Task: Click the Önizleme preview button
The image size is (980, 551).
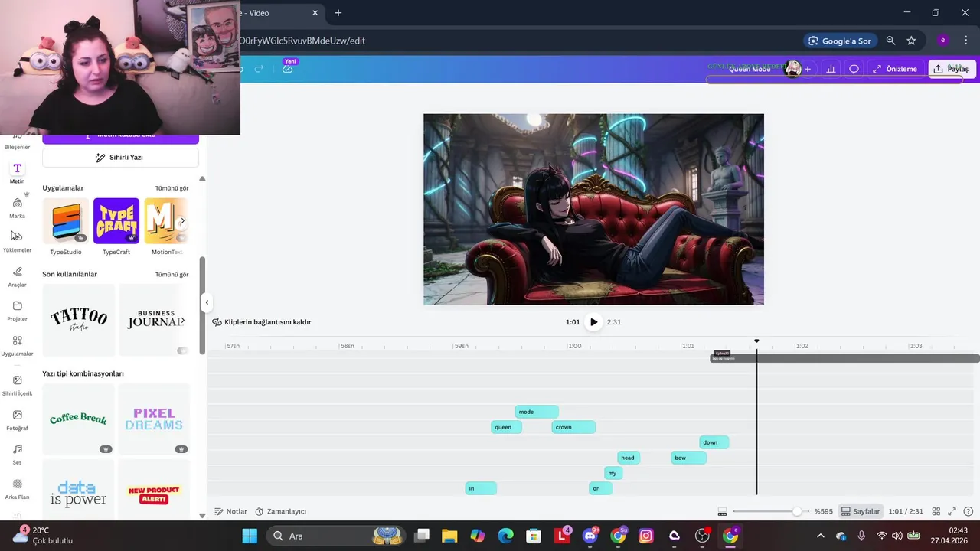Action: pos(895,69)
